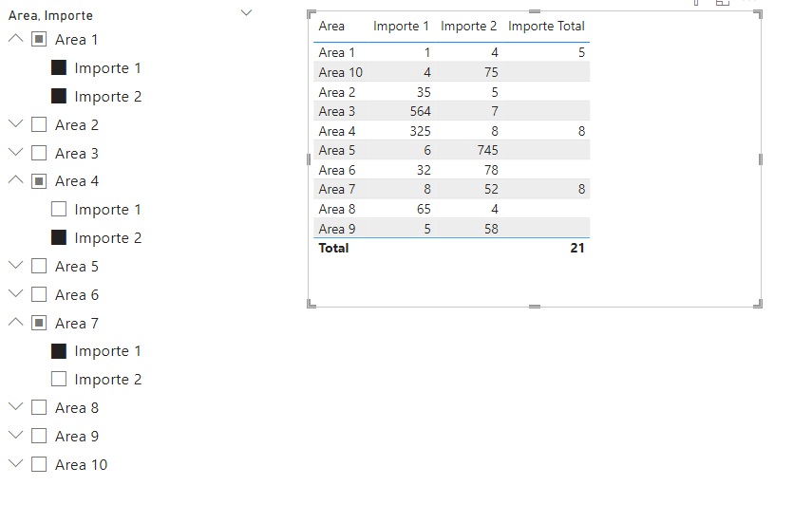Toggle the Area 7 slicer checkbox
The height and width of the screenshot is (523, 812).
coord(39,323)
